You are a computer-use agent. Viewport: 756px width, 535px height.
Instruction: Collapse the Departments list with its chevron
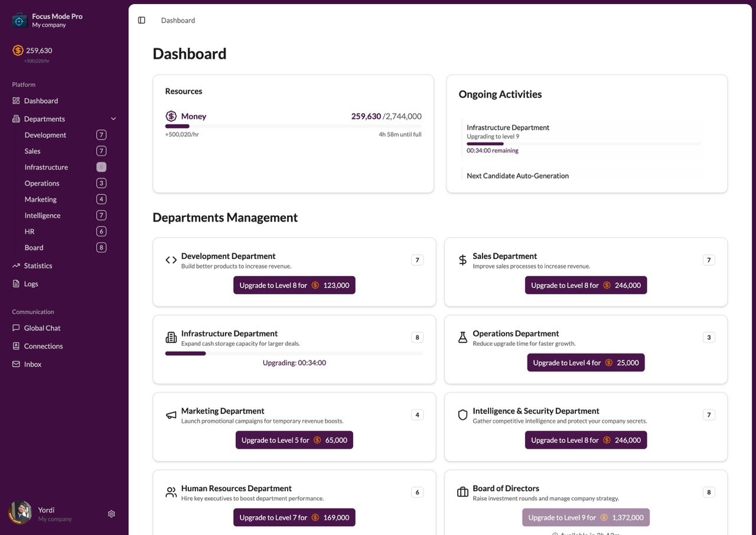pos(113,118)
